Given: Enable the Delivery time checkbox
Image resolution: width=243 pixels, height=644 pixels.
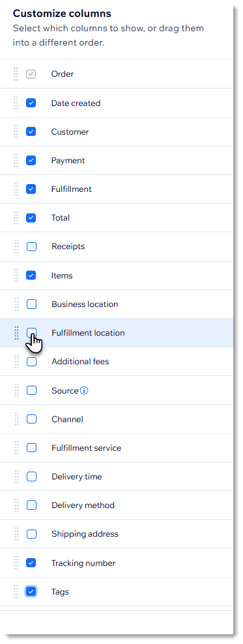Looking at the screenshot, I should point(31,476).
